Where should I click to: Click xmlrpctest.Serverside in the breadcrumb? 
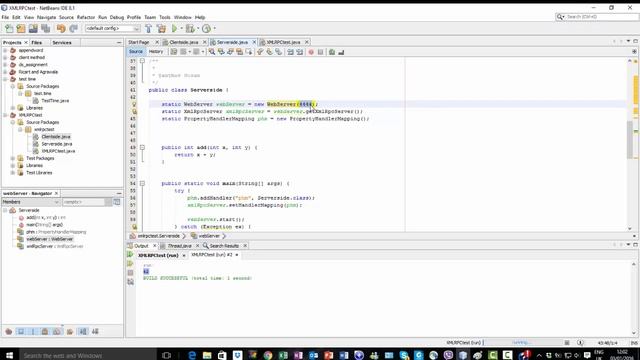coord(158,236)
